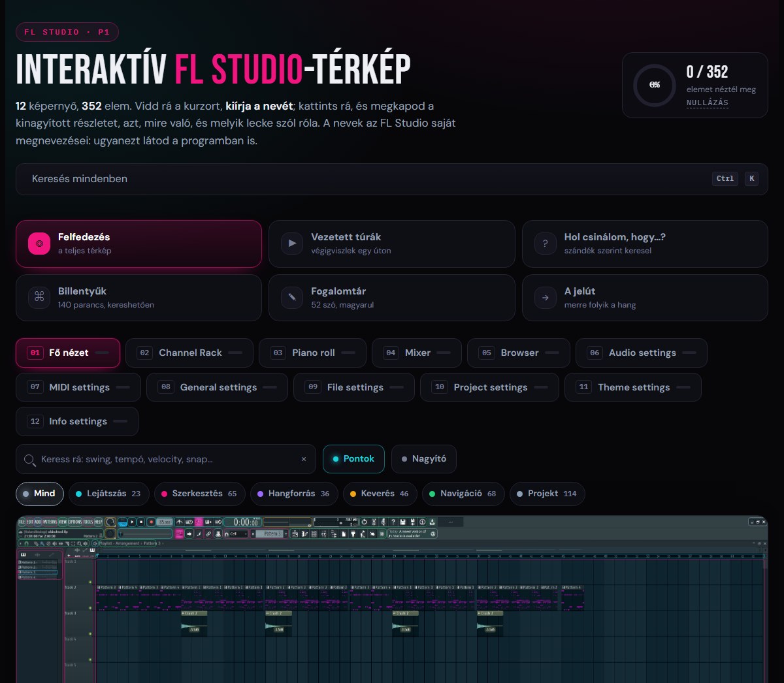Switch to the 01 Fő nézet tab

(x=68, y=353)
